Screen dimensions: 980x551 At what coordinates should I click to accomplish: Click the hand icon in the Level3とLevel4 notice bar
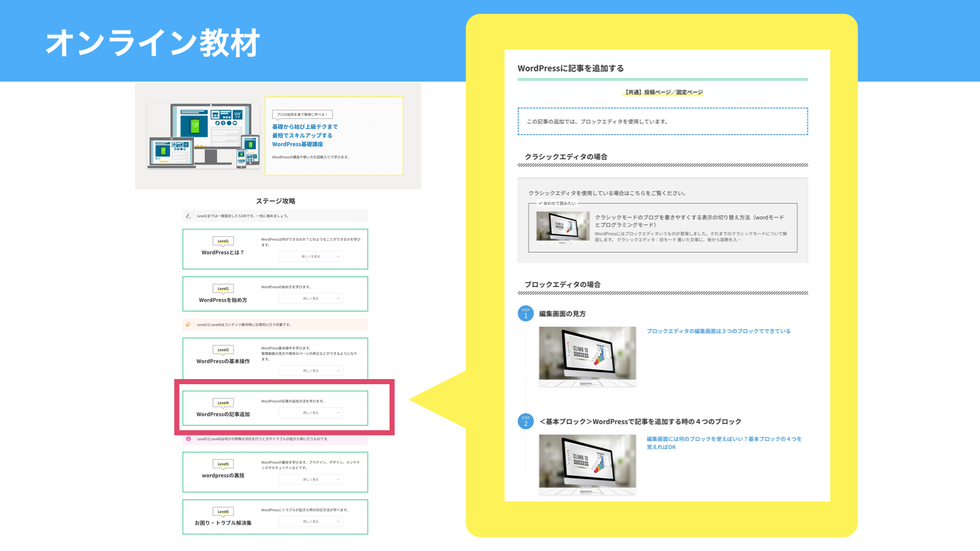pyautogui.click(x=188, y=324)
